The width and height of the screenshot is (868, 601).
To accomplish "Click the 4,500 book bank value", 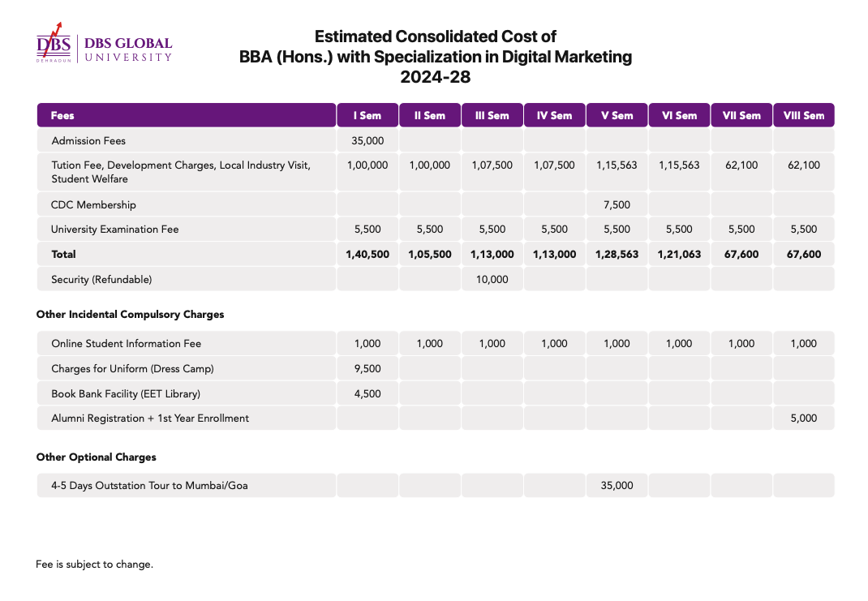I will (x=367, y=393).
